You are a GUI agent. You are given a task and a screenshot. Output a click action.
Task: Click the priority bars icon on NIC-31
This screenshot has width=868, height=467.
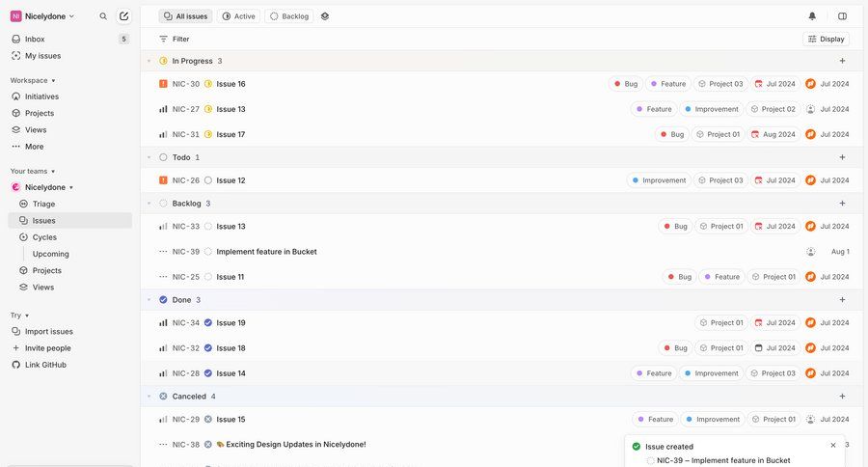click(x=163, y=135)
